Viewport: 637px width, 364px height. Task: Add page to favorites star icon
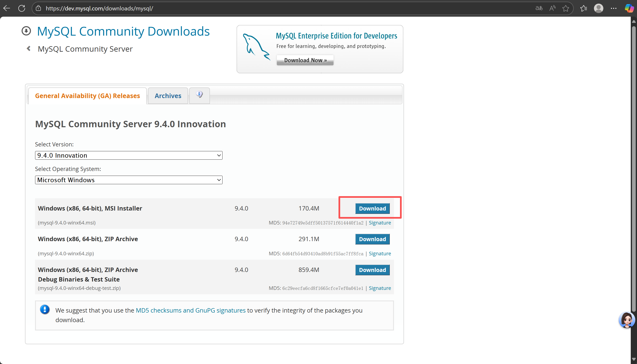pyautogui.click(x=566, y=8)
